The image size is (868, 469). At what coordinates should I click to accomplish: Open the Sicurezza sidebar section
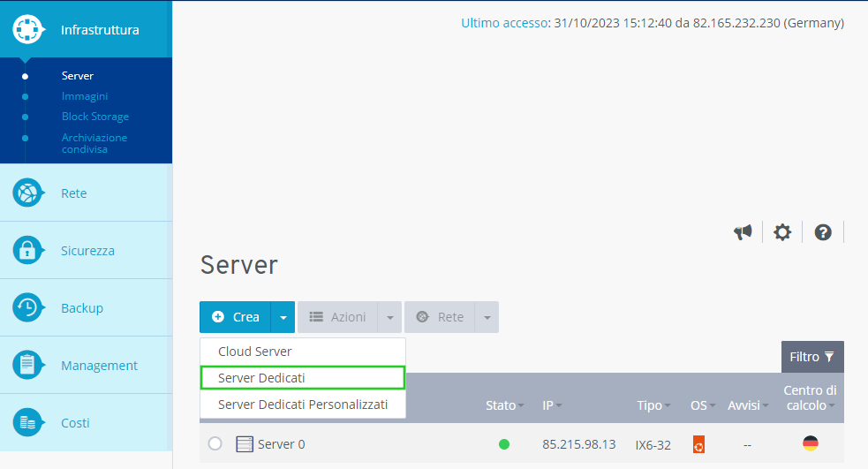pos(86,250)
